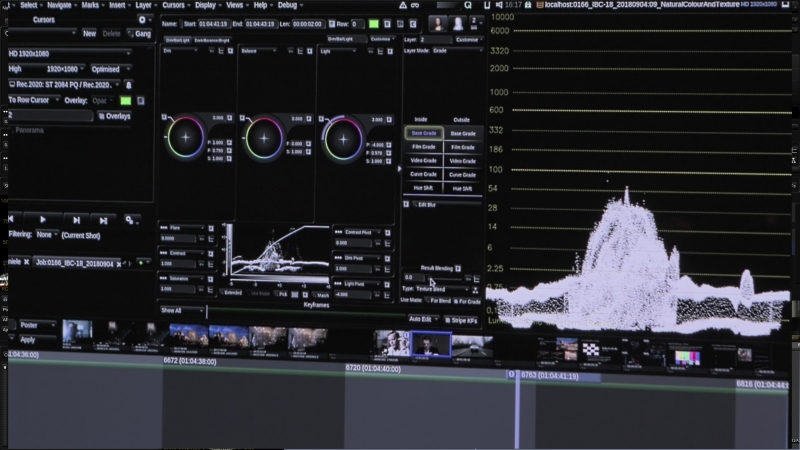Click the transport settings gear icon

129,219
